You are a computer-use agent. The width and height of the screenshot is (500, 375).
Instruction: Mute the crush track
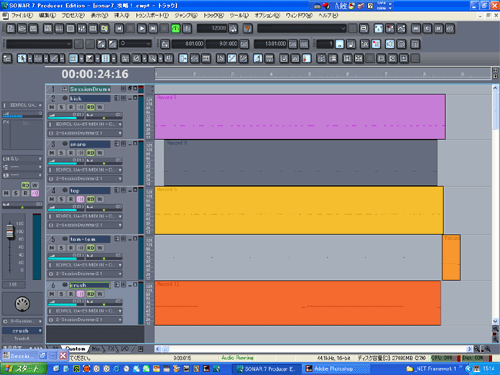tap(52, 294)
